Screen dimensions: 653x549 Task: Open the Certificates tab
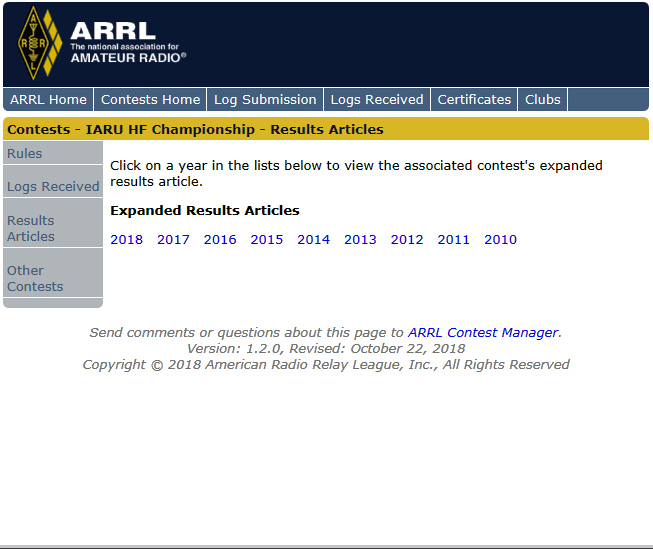click(474, 99)
